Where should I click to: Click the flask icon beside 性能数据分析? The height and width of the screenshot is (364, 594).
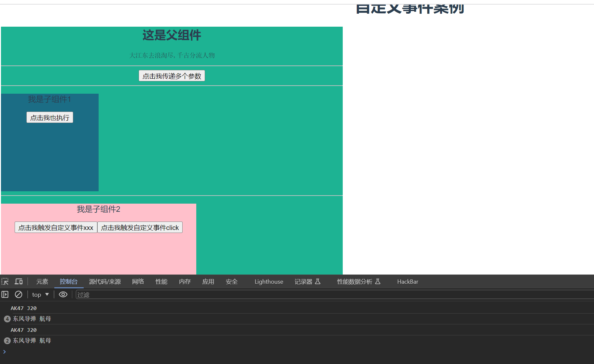tap(378, 281)
